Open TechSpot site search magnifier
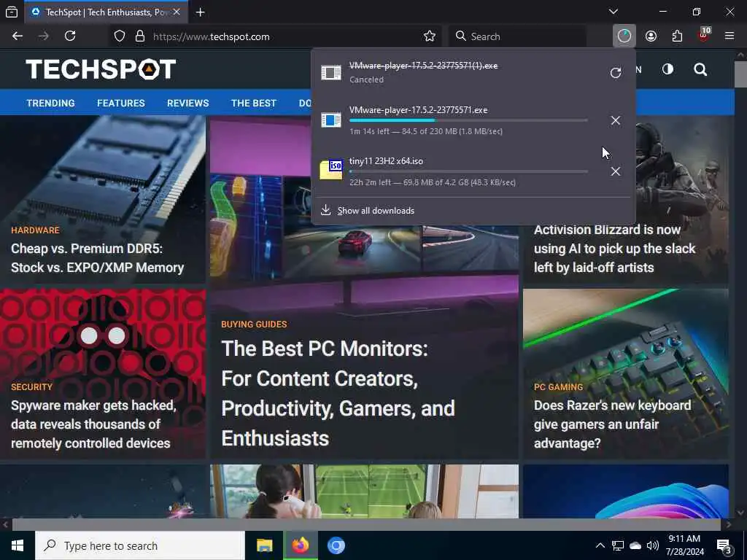Image resolution: width=747 pixels, height=560 pixels. (700, 69)
